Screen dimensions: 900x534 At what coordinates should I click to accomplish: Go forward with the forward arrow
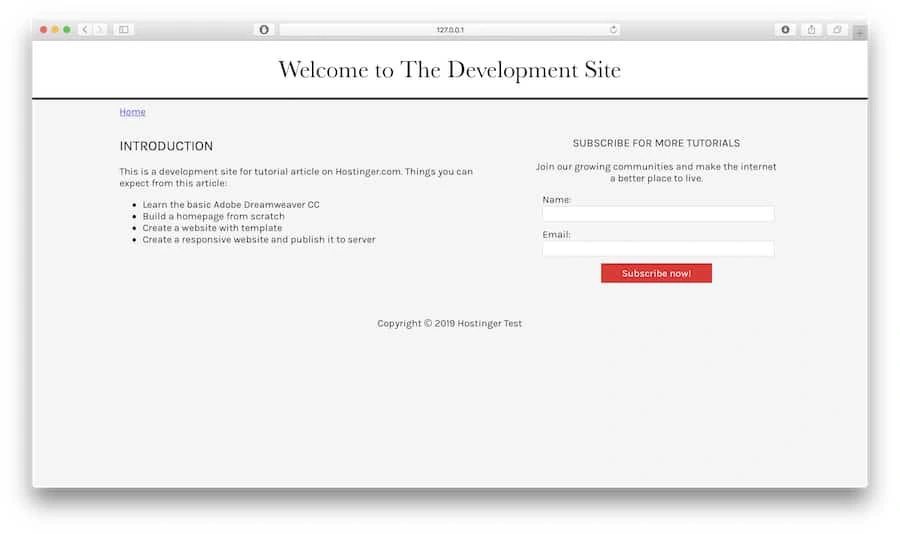coord(99,29)
